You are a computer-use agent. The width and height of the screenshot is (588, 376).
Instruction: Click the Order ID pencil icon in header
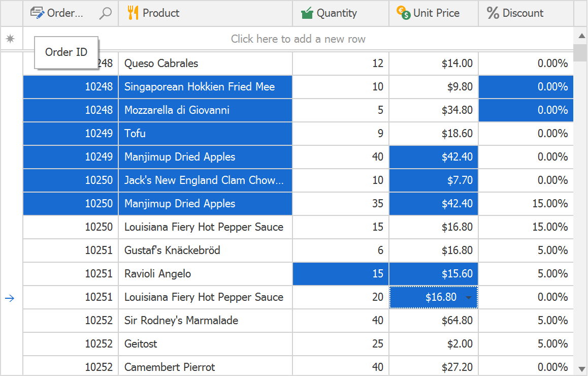(38, 13)
